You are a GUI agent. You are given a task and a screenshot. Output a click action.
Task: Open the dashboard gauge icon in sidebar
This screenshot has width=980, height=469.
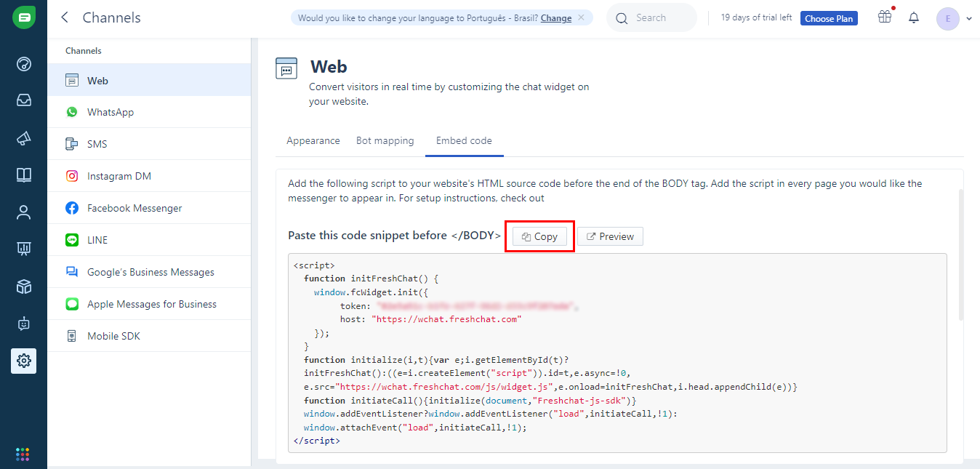[x=23, y=64]
